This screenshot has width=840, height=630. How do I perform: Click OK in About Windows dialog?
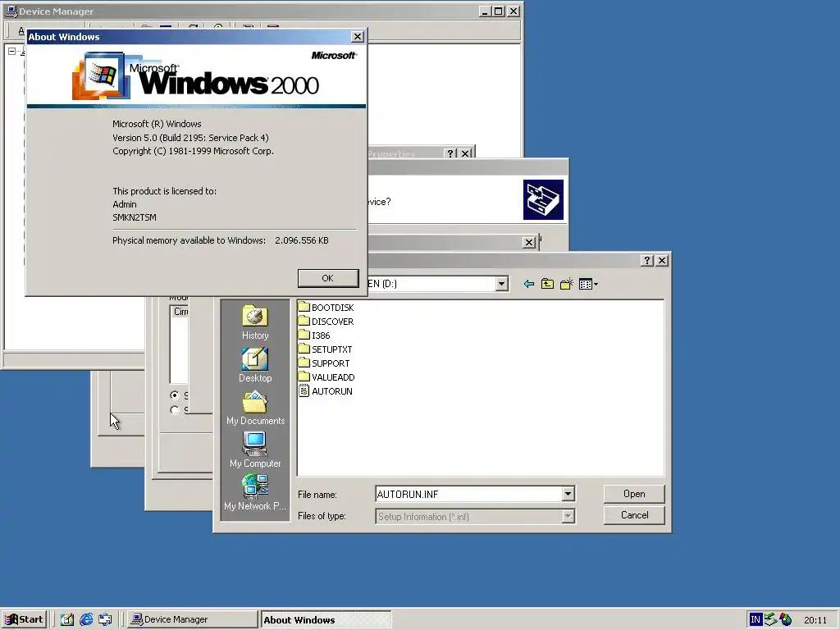pyautogui.click(x=328, y=278)
